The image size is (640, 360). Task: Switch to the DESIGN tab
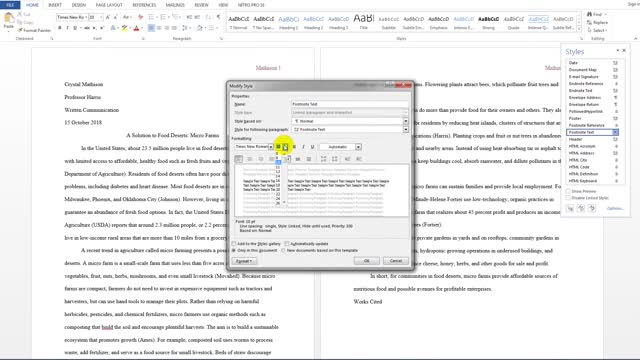coord(78,5)
